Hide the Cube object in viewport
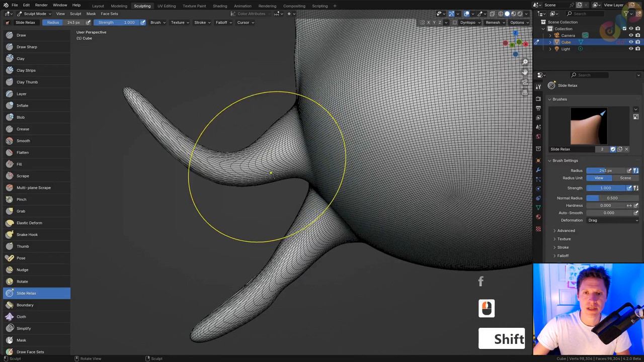Screen dimensions: 644x362 click(631, 42)
